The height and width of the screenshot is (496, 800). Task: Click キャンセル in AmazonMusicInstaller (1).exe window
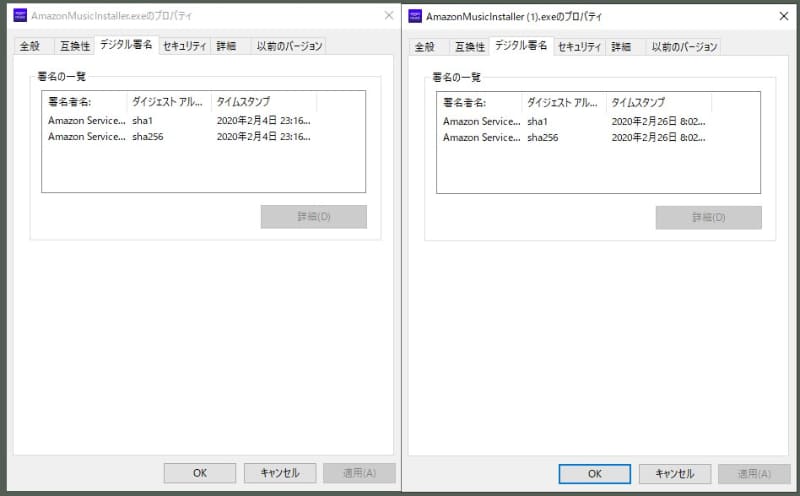pyautogui.click(x=674, y=474)
